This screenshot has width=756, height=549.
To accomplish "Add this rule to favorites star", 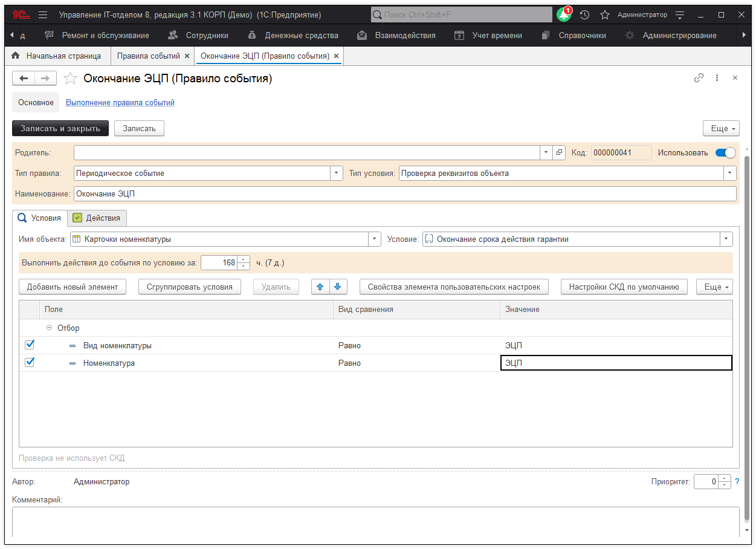I will tap(71, 79).
